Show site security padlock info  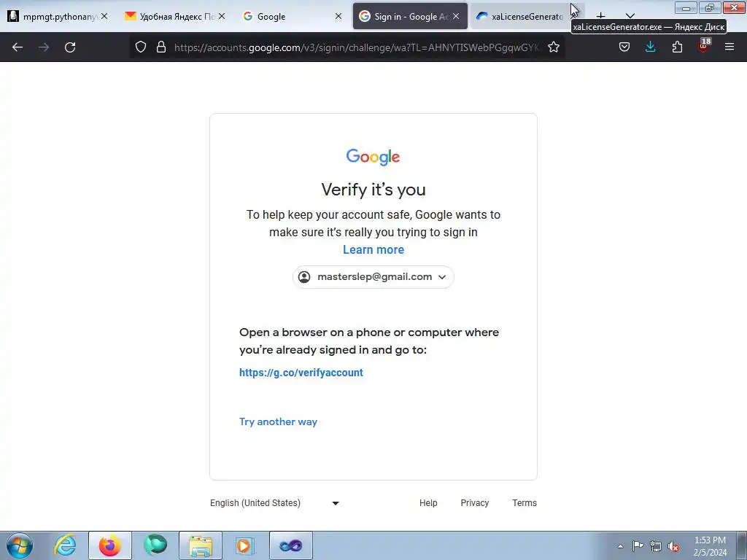(161, 47)
